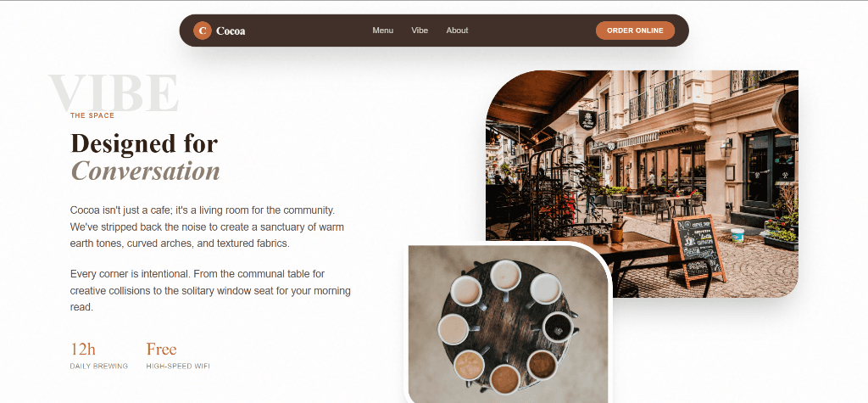
Task: Click the High-Speed WiFi caption
Action: 177,367
